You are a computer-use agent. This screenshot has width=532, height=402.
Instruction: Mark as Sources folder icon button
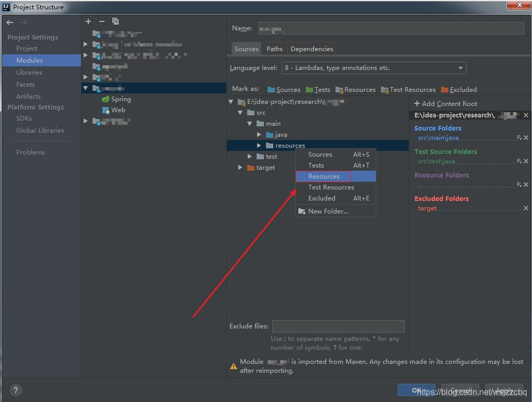[284, 89]
